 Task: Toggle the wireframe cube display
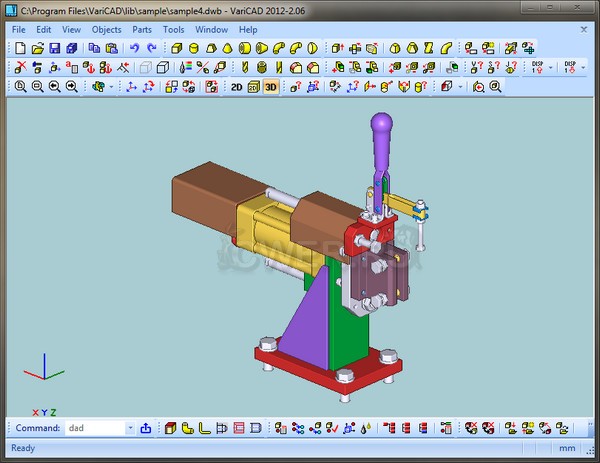coord(147,68)
